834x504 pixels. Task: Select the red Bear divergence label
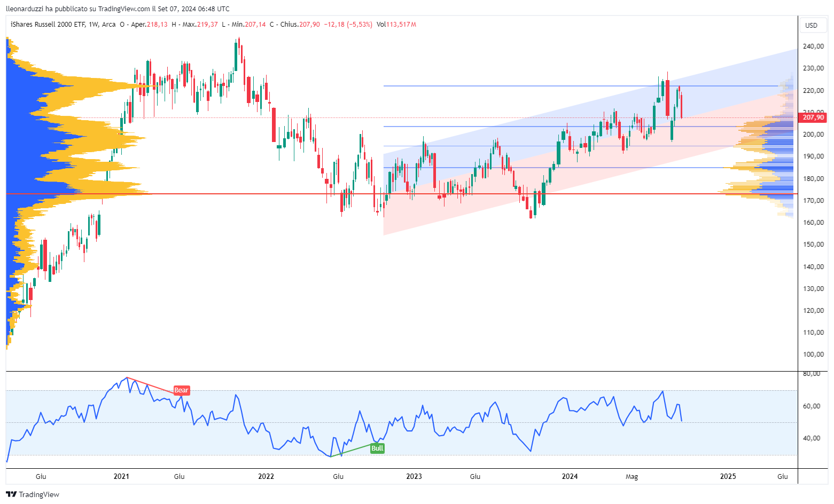[x=181, y=390]
